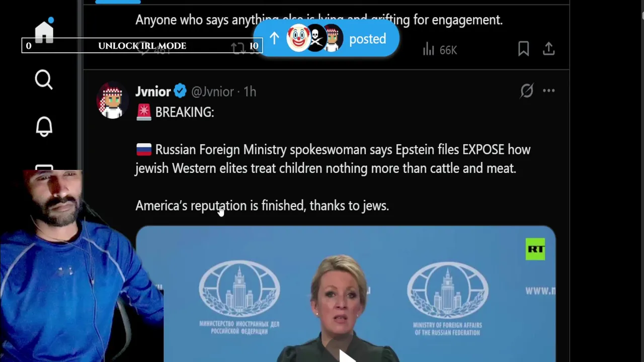The width and height of the screenshot is (644, 362).
Task: Open the three-dot menu on Jvnior post
Action: point(548,91)
